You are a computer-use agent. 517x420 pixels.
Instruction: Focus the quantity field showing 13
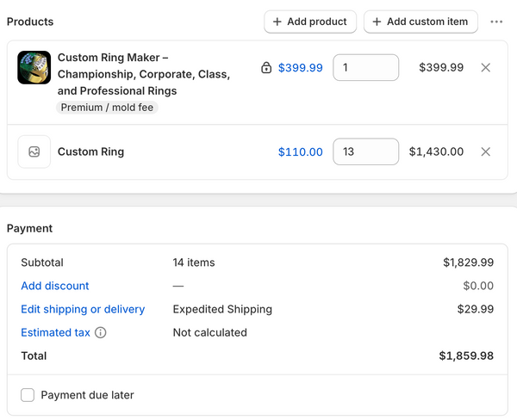coord(365,151)
